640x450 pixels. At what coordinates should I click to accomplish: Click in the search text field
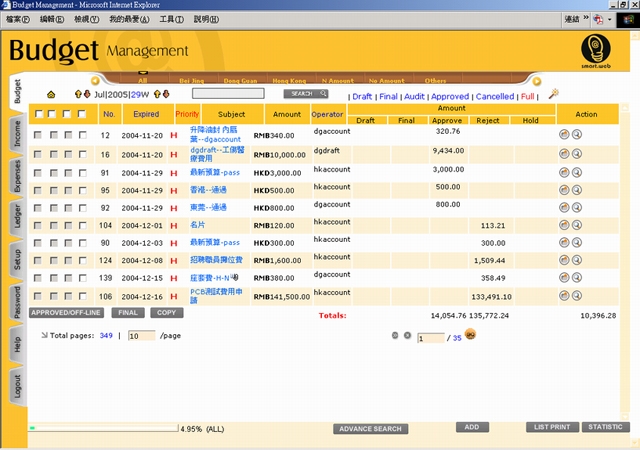(x=228, y=94)
